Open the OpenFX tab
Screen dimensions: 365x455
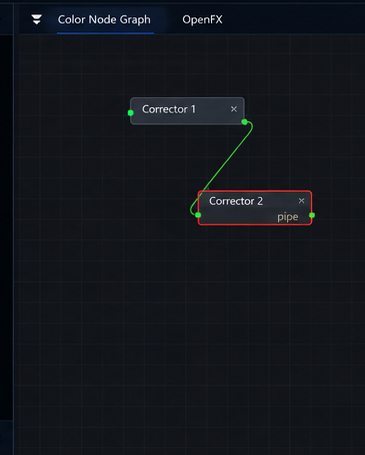202,20
